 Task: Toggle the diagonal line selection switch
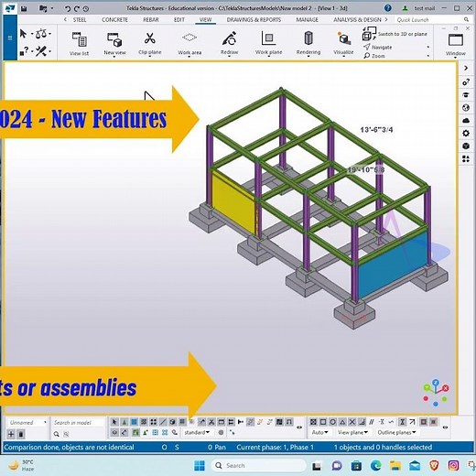pyautogui.click(x=163, y=422)
